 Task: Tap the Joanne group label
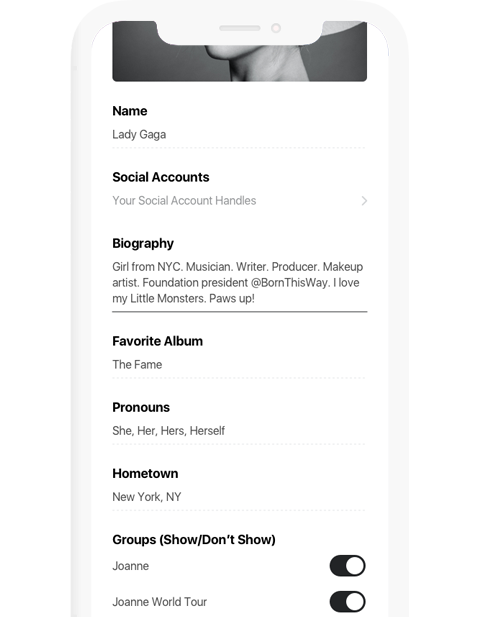[x=131, y=566]
